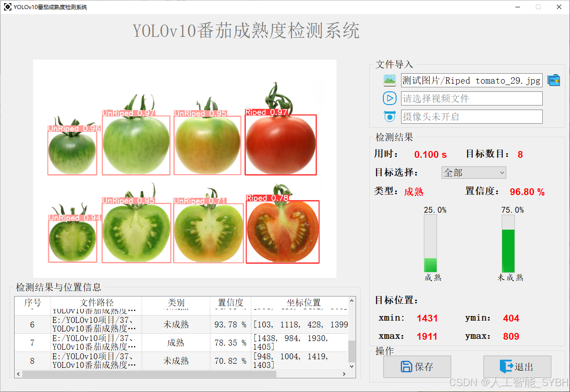Open the 目标选择 combo box showing 全部
This screenshot has width=570, height=392.
(x=473, y=173)
